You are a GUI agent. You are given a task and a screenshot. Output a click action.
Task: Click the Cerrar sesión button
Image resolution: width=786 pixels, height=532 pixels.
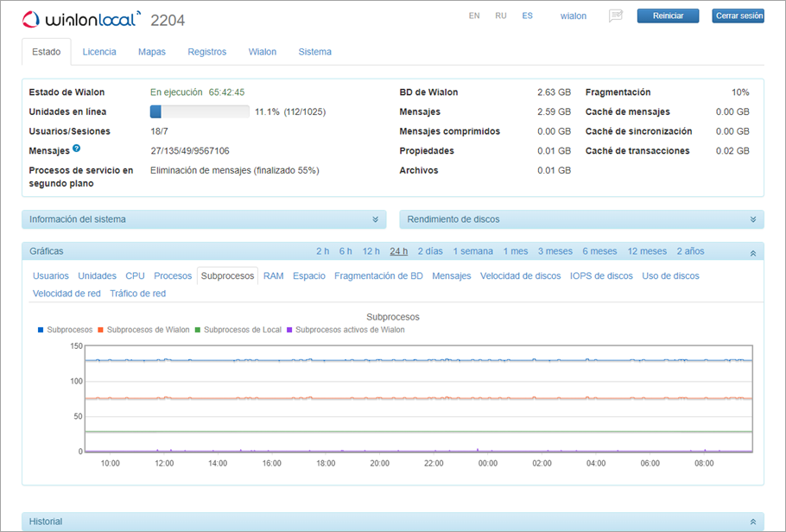(x=738, y=16)
